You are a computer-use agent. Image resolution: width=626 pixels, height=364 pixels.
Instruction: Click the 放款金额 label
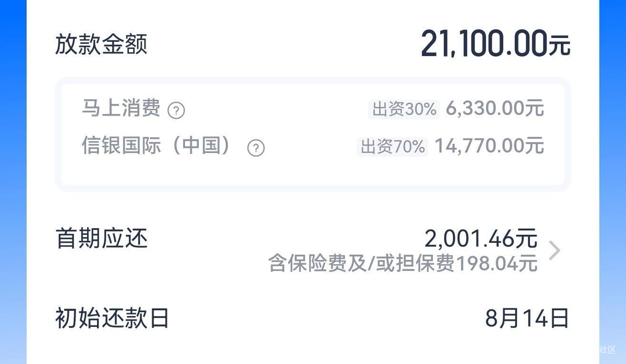[x=101, y=44]
